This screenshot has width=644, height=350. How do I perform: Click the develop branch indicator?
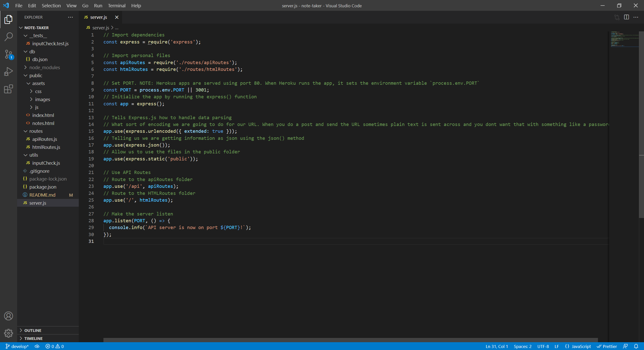(17, 346)
